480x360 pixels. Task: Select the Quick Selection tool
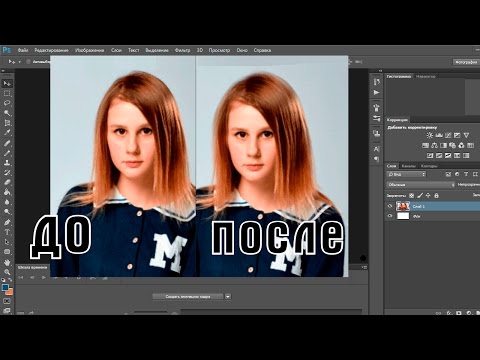click(7, 113)
